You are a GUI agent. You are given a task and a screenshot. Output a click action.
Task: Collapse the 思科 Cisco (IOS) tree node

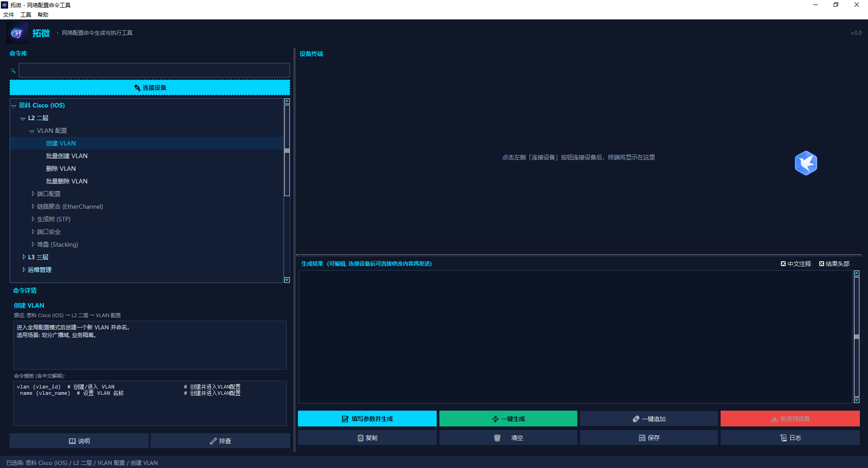(x=14, y=106)
